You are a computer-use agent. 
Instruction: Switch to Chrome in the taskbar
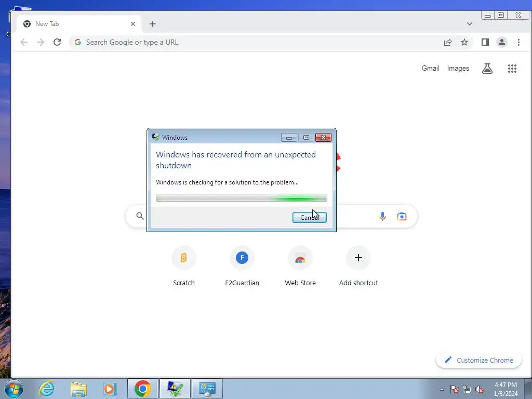pyautogui.click(x=142, y=389)
